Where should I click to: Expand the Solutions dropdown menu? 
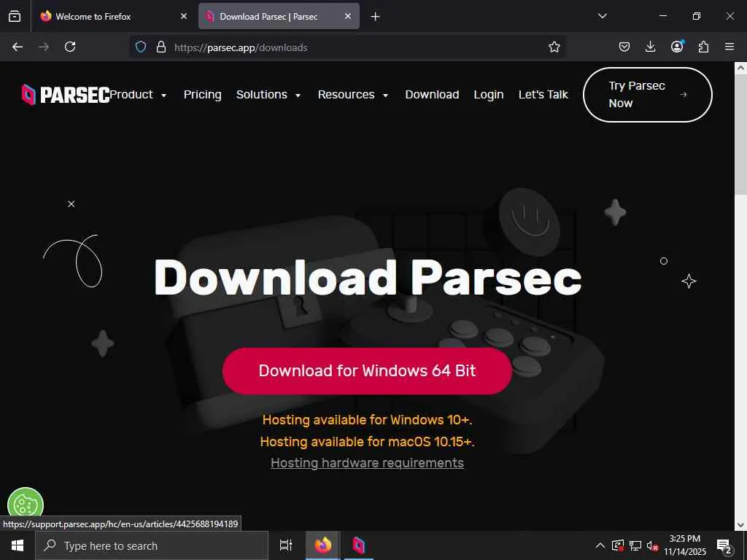[x=268, y=95]
